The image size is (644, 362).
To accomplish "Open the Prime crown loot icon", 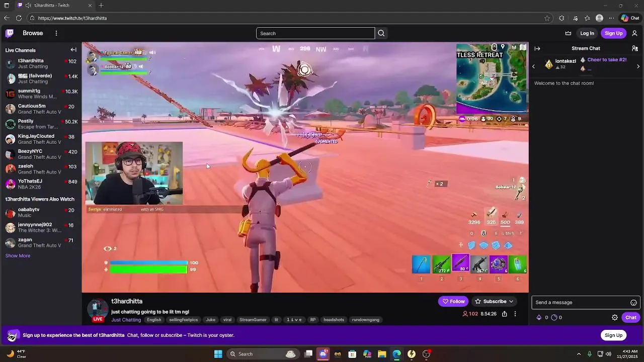I will pos(568,33).
